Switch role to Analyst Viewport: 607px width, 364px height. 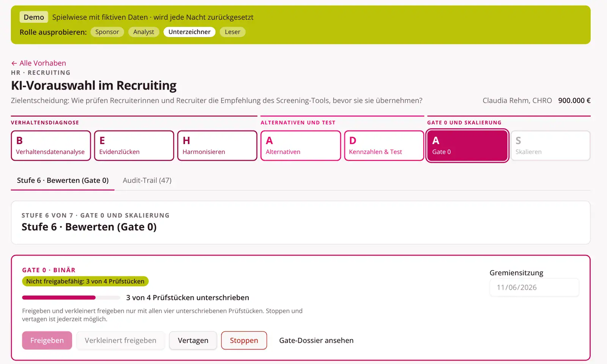[x=143, y=32]
